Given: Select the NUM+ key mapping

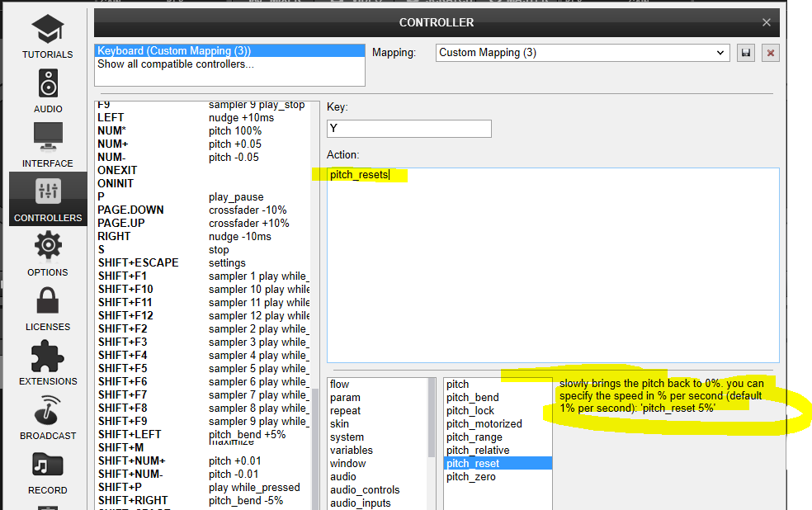Looking at the screenshot, I should coord(204,144).
